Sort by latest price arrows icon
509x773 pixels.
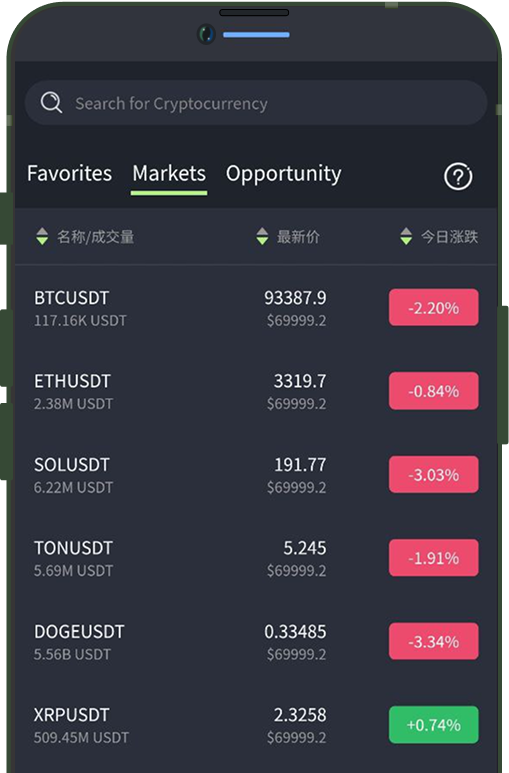tap(262, 237)
